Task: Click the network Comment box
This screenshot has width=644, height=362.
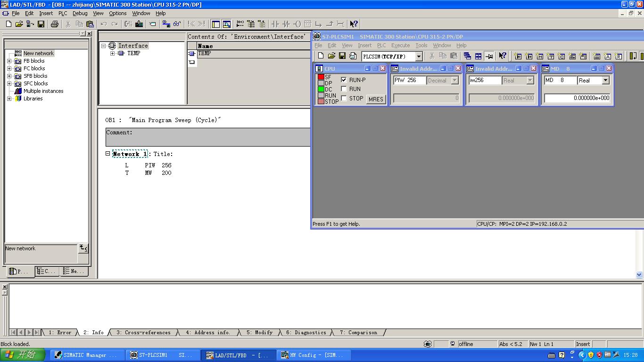Action: (x=208, y=137)
